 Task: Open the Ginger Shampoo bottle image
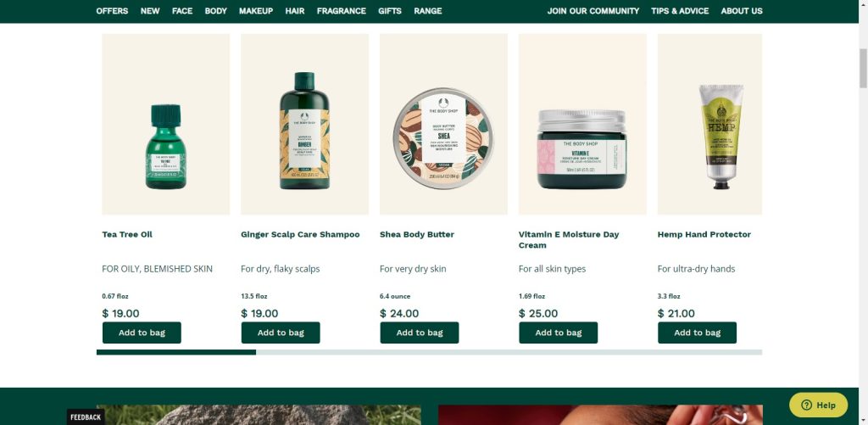(304, 124)
